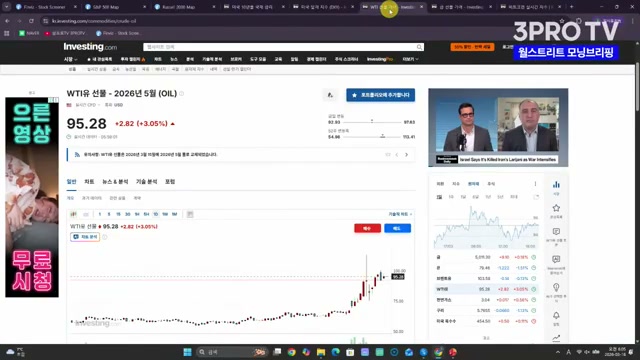The height and width of the screenshot is (360, 640).
Task: Open the real-time CFD dropdown under title
Action: (87, 105)
